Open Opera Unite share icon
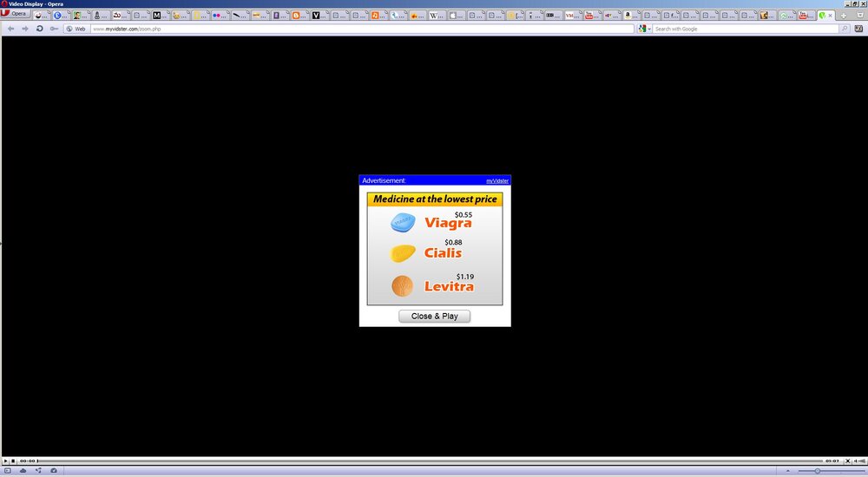Screen dimensions: 868x477 pos(38,471)
